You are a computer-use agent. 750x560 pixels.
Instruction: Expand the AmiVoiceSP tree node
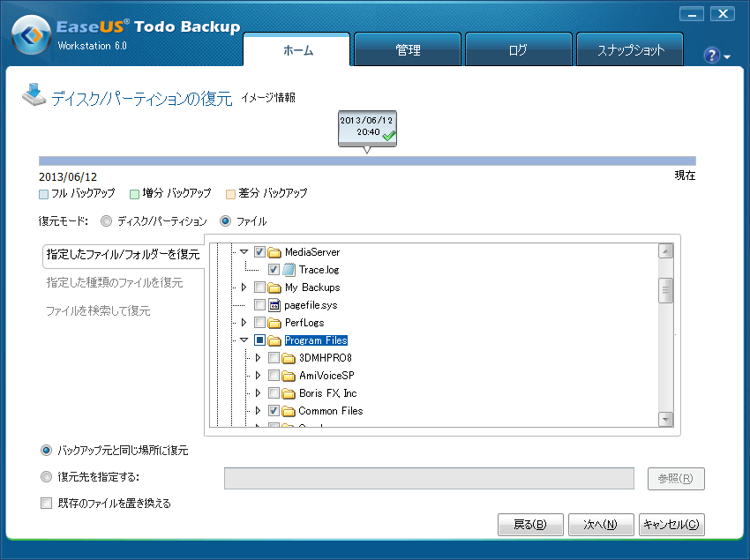coord(258,376)
